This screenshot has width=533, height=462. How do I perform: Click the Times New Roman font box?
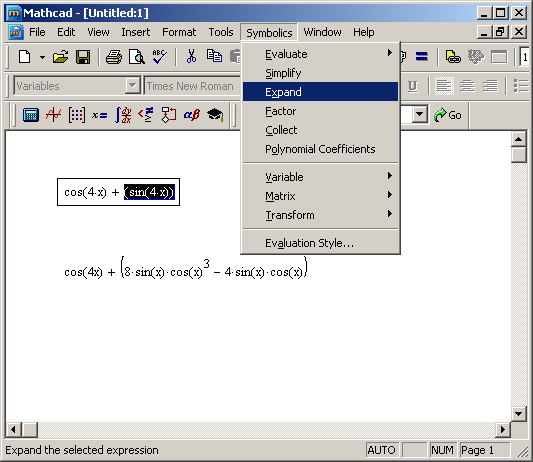pos(192,86)
